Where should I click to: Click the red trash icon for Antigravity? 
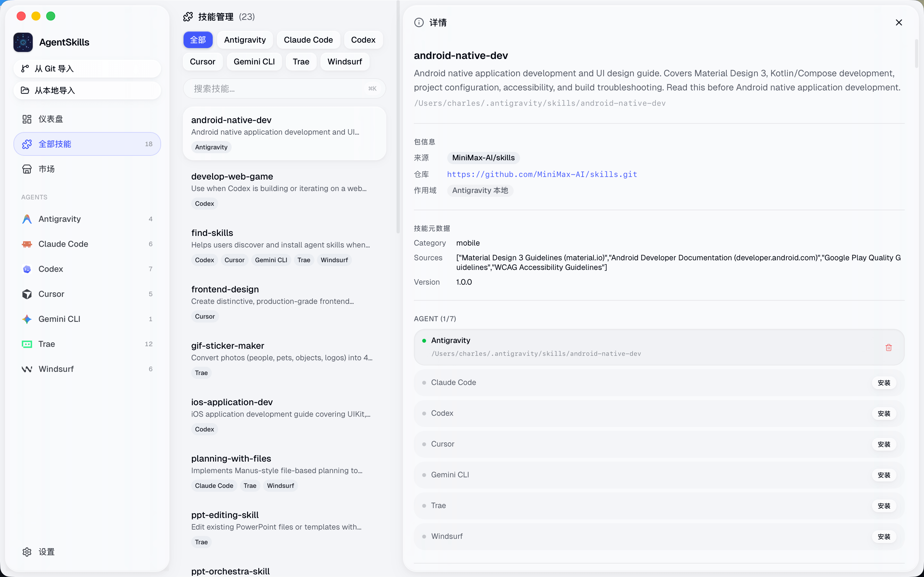coord(888,347)
